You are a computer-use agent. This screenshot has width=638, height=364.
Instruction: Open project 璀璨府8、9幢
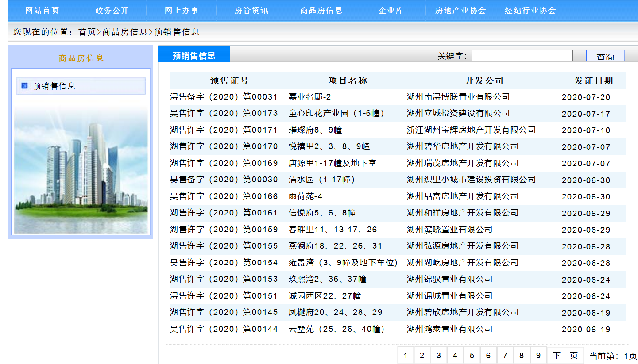[x=315, y=130]
